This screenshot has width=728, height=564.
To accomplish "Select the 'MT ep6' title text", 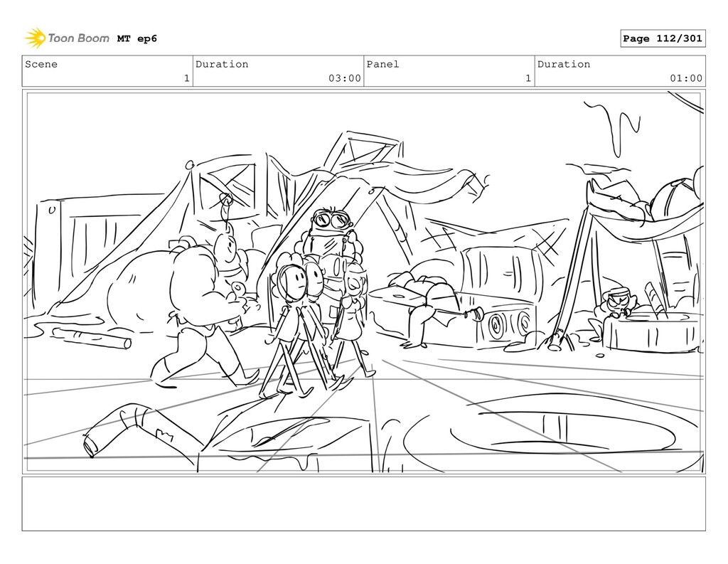I will tap(137, 38).
